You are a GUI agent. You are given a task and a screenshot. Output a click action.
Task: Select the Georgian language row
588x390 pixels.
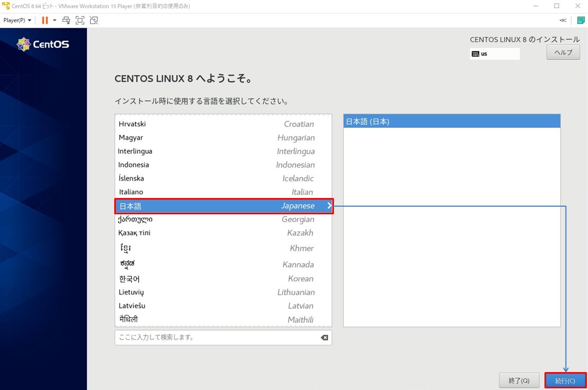click(x=223, y=219)
